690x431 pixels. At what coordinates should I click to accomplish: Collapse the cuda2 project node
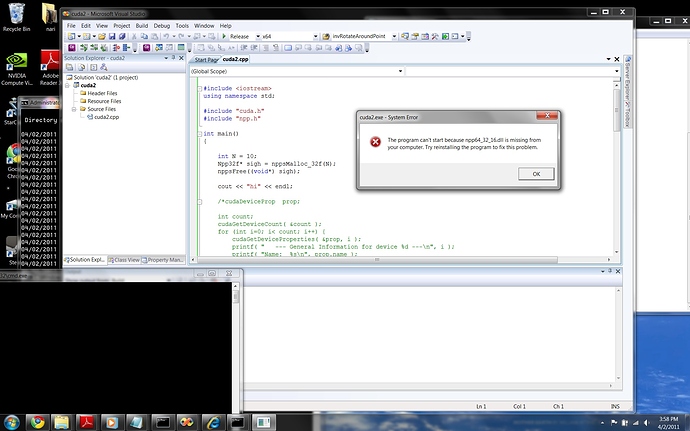tap(67, 85)
